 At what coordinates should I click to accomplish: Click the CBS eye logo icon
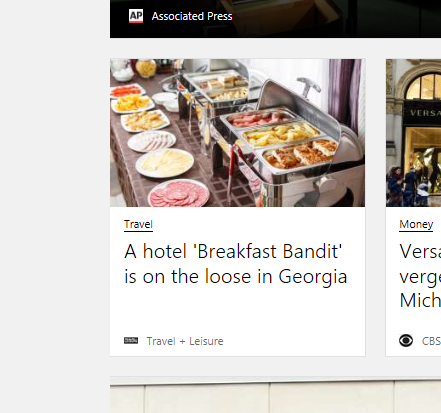406,340
